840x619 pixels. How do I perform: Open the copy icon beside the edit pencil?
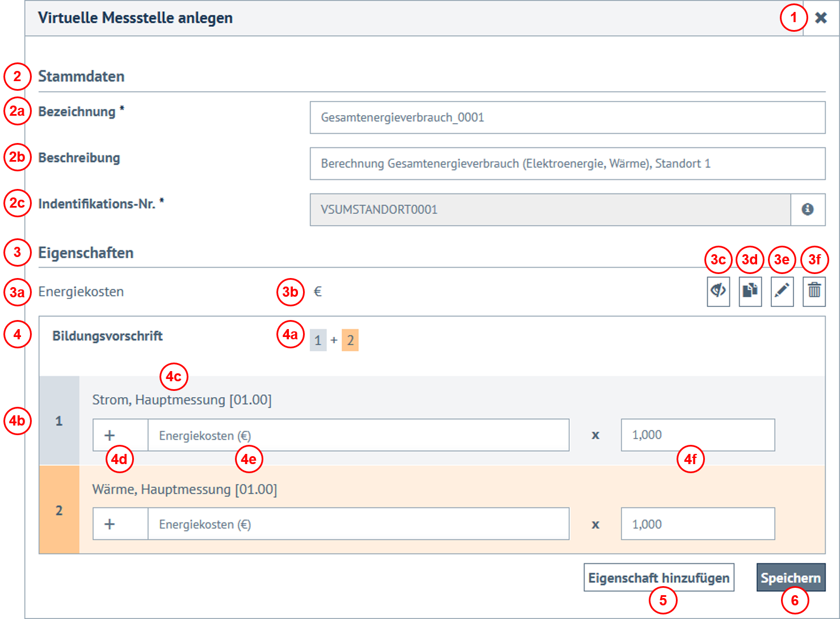pyautogui.click(x=750, y=291)
